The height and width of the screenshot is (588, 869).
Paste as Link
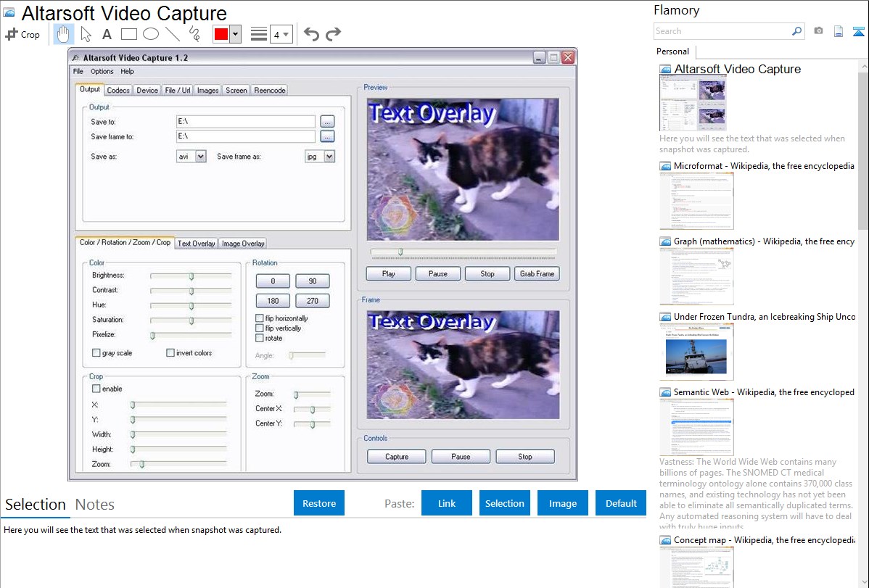(x=447, y=503)
